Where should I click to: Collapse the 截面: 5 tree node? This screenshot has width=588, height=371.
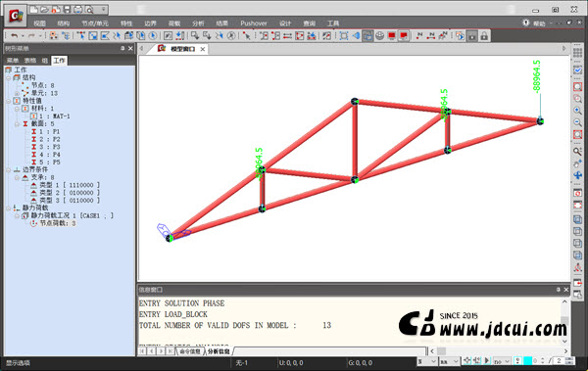[17, 124]
